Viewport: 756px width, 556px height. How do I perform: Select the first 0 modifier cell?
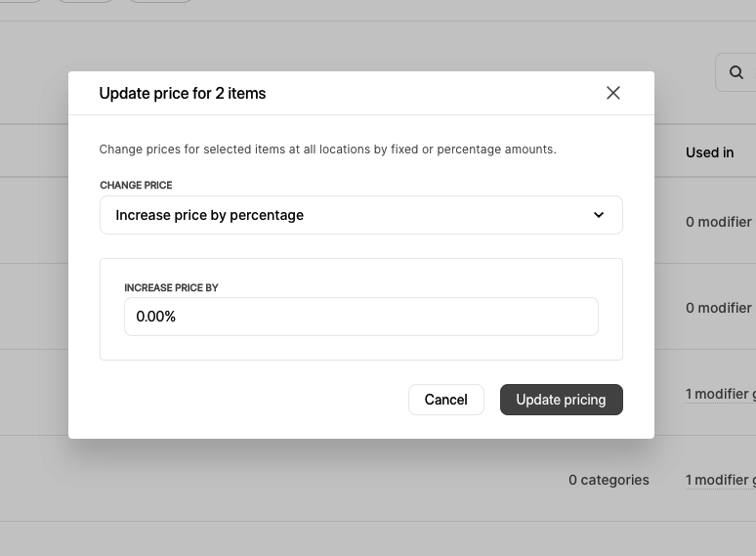pyautogui.click(x=719, y=222)
